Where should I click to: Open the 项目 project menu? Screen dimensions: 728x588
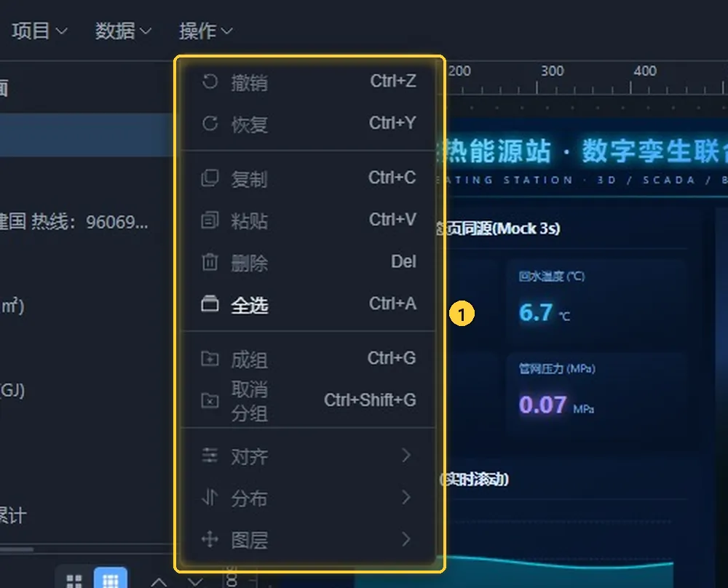[39, 31]
